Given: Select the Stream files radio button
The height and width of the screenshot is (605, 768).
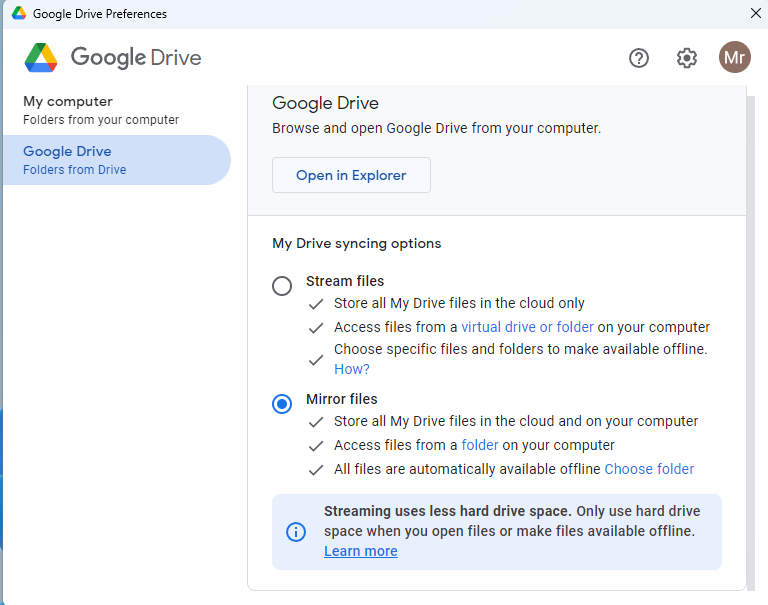Looking at the screenshot, I should (x=282, y=286).
